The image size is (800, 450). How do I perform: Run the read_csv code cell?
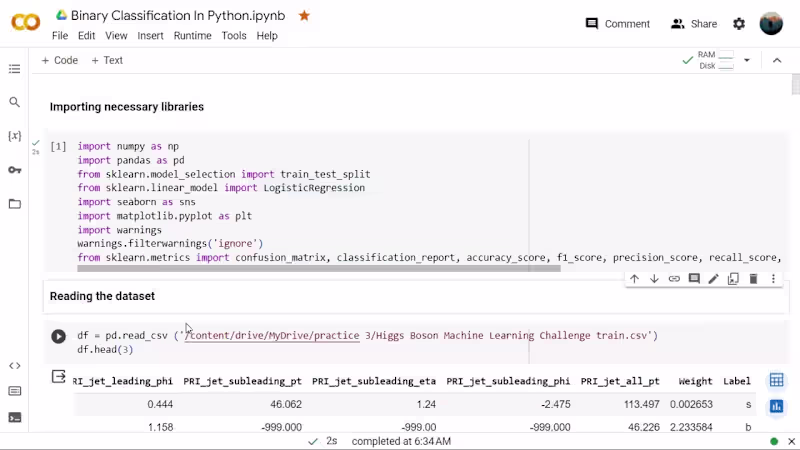coord(58,337)
